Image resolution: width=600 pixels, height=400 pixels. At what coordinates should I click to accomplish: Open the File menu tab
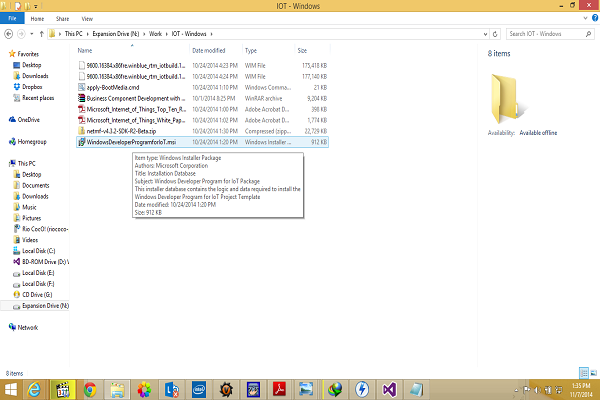point(12,18)
